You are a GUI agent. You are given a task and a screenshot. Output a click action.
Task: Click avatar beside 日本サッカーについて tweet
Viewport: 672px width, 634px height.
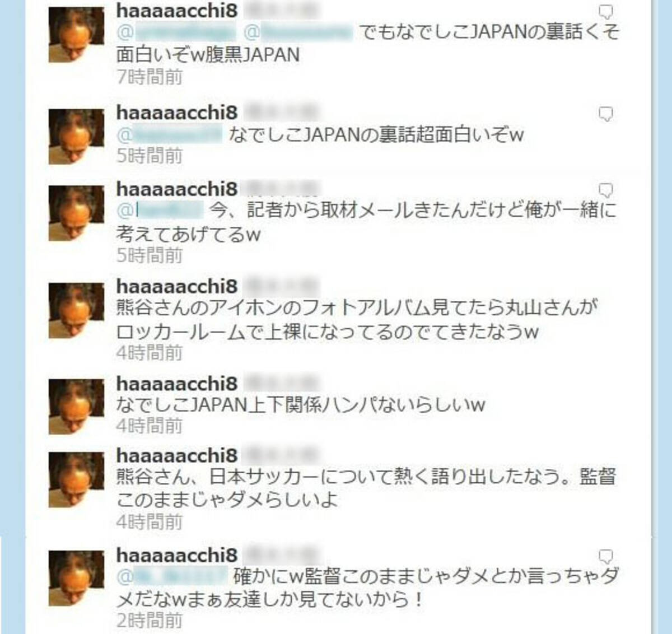tap(76, 479)
